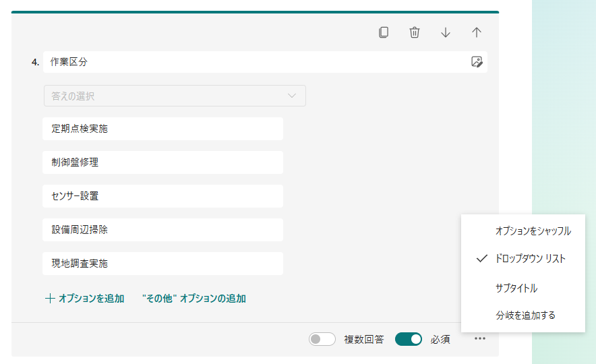The height and width of the screenshot is (364, 596).
Task: Click the plus icon to add an option
Action: click(50, 298)
